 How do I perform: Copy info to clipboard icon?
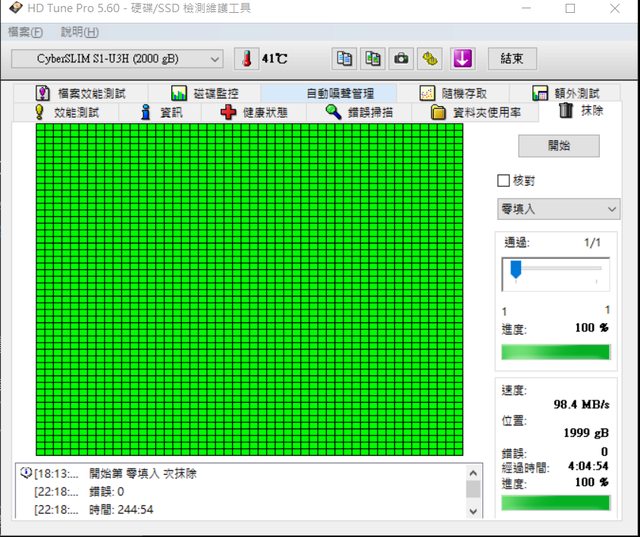[345, 58]
